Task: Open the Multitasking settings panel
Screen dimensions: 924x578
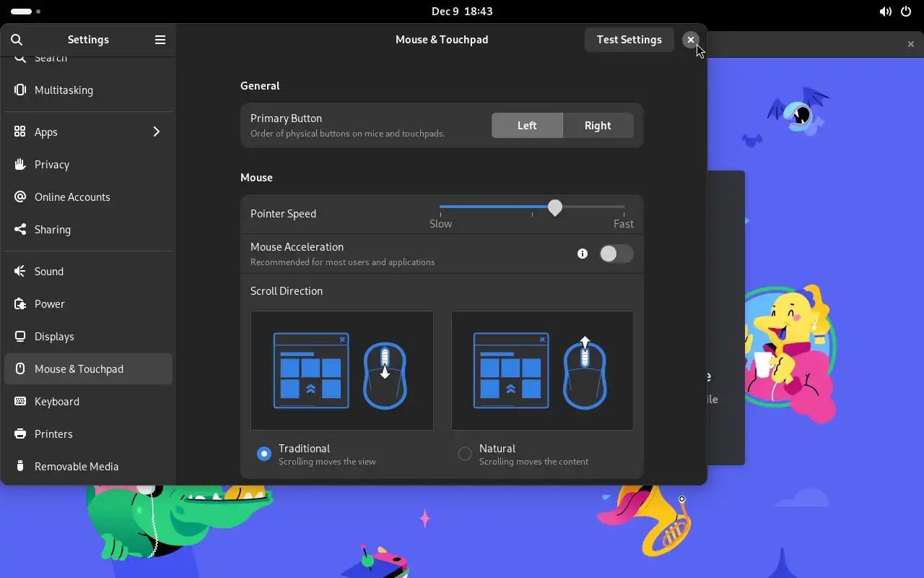Action: pyautogui.click(x=88, y=90)
